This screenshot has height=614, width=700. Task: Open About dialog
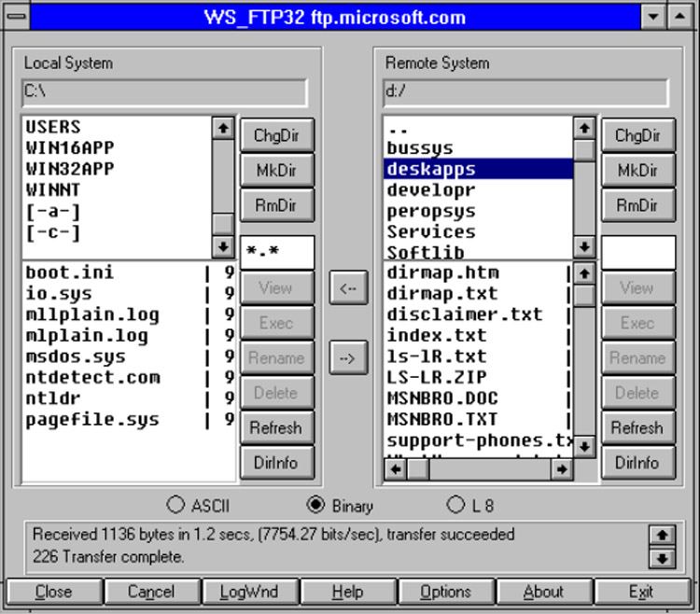click(x=544, y=592)
